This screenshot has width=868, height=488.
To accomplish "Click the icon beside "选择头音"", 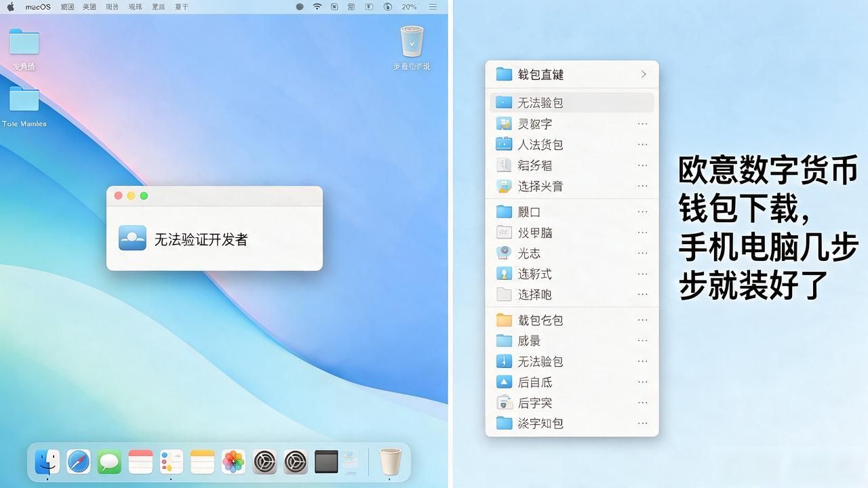I will [x=504, y=186].
